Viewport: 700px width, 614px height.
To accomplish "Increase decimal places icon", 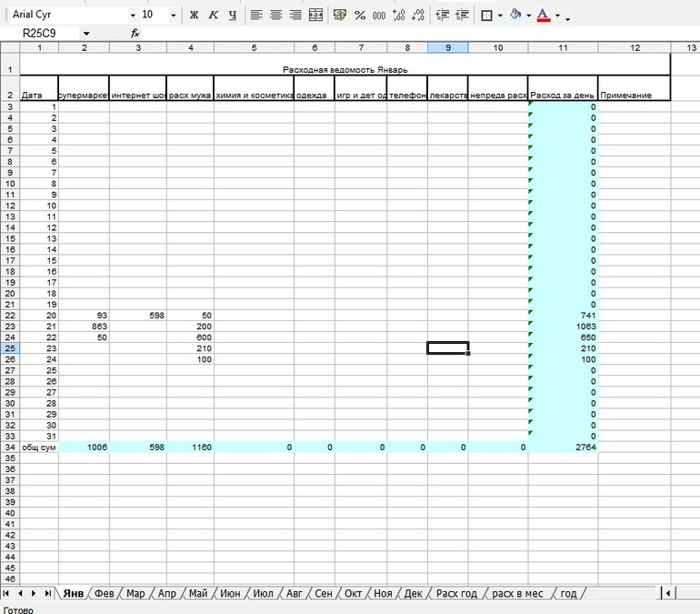I will pos(399,15).
